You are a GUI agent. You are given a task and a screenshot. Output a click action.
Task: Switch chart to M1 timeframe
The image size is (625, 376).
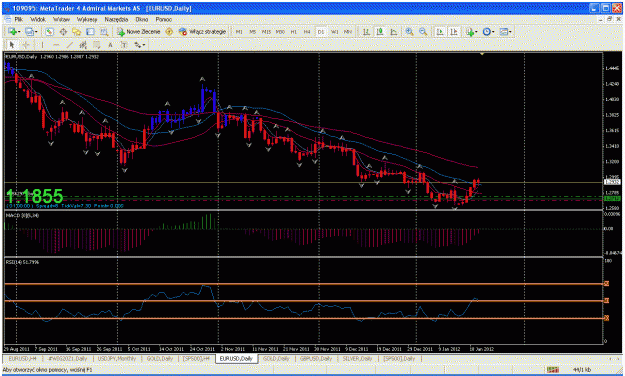239,31
